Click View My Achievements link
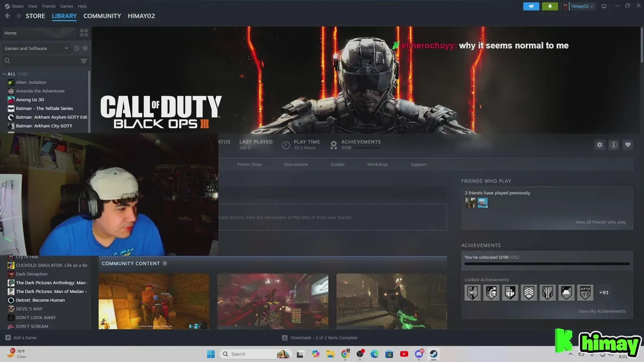This screenshot has width=644, height=362. (x=602, y=311)
